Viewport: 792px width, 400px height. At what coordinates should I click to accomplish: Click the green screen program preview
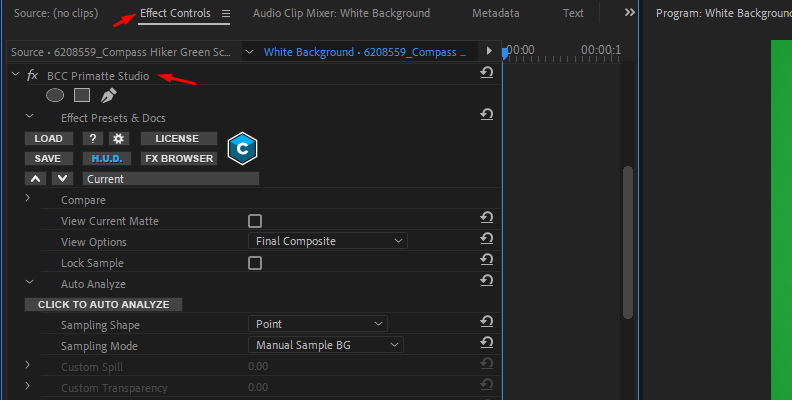point(781,220)
